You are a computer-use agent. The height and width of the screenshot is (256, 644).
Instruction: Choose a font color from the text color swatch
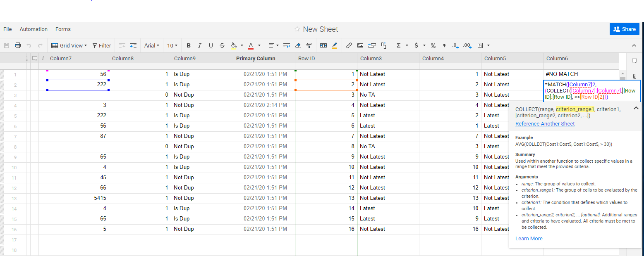click(251, 45)
